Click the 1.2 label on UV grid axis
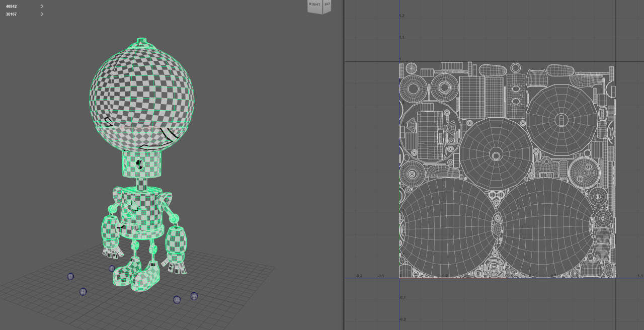The height and width of the screenshot is (330, 644). pyautogui.click(x=401, y=16)
